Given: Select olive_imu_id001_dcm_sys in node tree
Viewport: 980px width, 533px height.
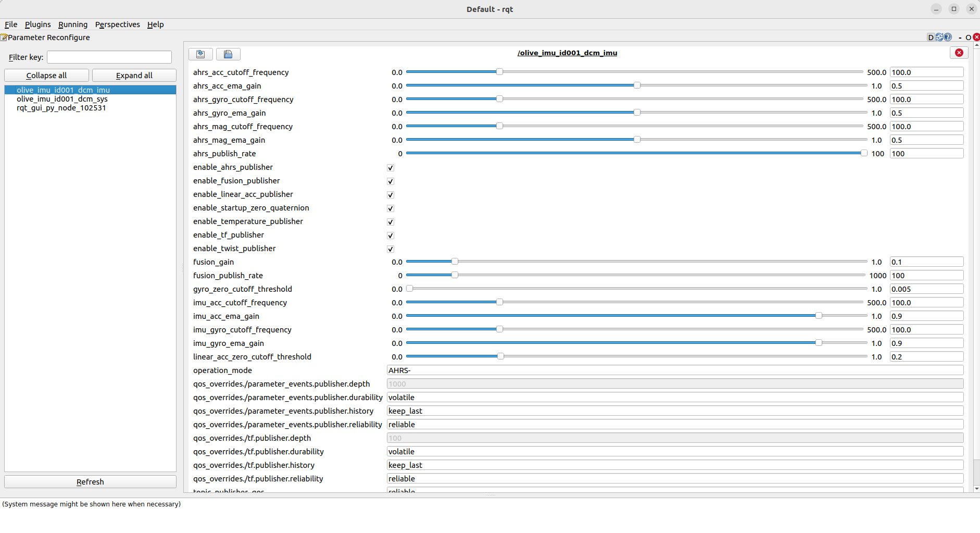Looking at the screenshot, I should click(x=62, y=99).
